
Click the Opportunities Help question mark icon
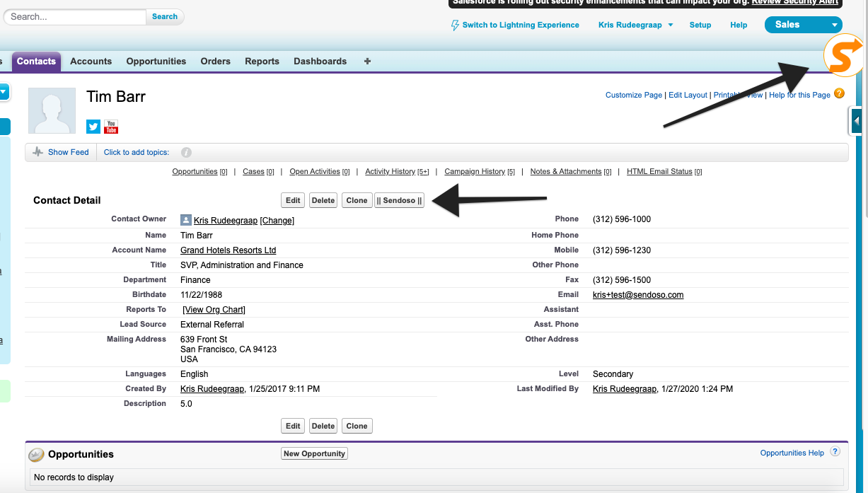click(835, 452)
